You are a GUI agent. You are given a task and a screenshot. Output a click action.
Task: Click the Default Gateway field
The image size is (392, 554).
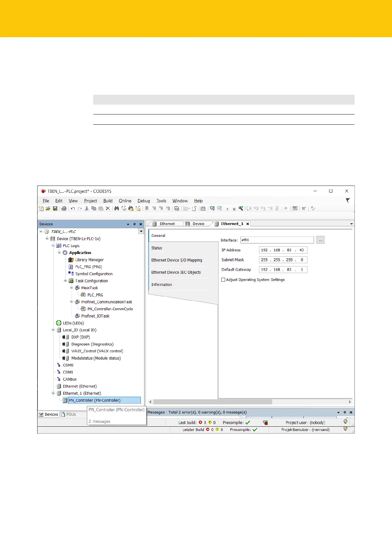[283, 270]
